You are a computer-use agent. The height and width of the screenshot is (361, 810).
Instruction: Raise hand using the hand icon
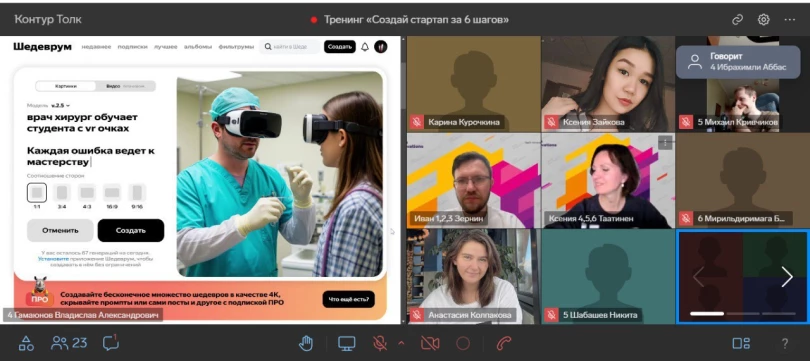click(306, 343)
